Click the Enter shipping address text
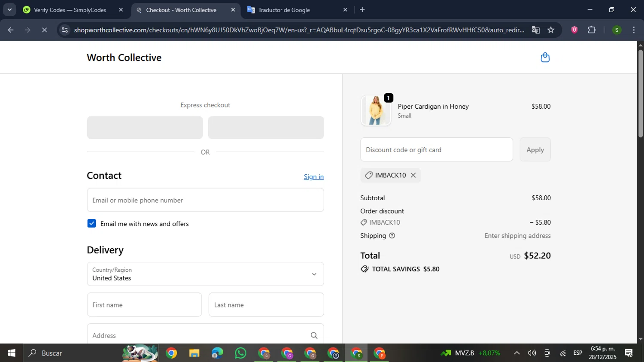Viewport: 644px width, 362px height. (x=517, y=236)
